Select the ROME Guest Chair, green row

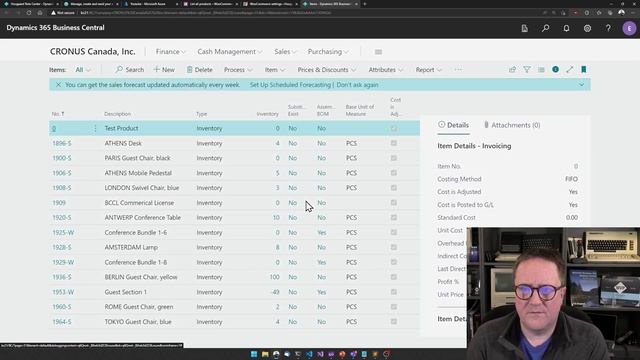point(235,307)
